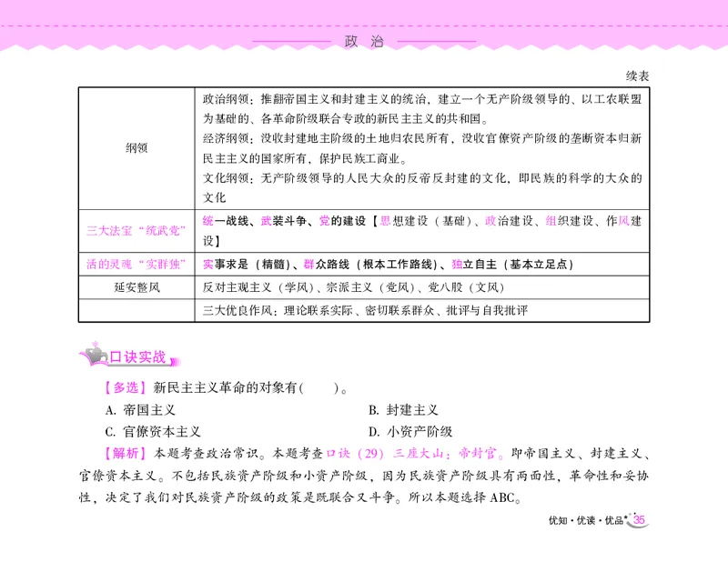The height and width of the screenshot is (562, 728).
Task: Expand the 纲领 table row
Action: [x=137, y=146]
